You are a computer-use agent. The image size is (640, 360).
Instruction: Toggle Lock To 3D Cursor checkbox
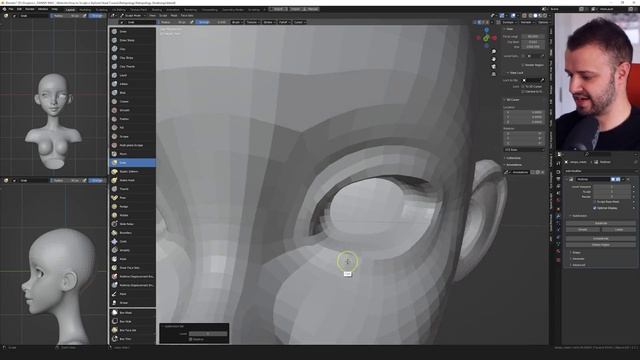tap(523, 87)
